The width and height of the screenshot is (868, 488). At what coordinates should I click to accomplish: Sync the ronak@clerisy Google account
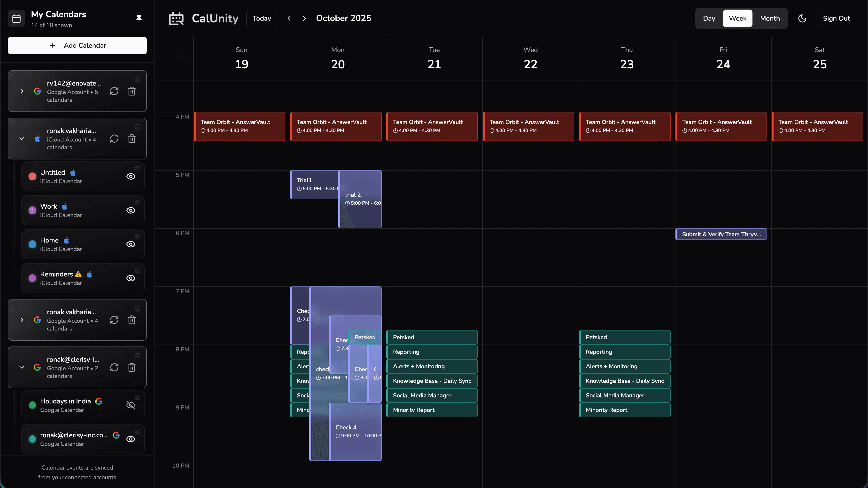point(114,367)
